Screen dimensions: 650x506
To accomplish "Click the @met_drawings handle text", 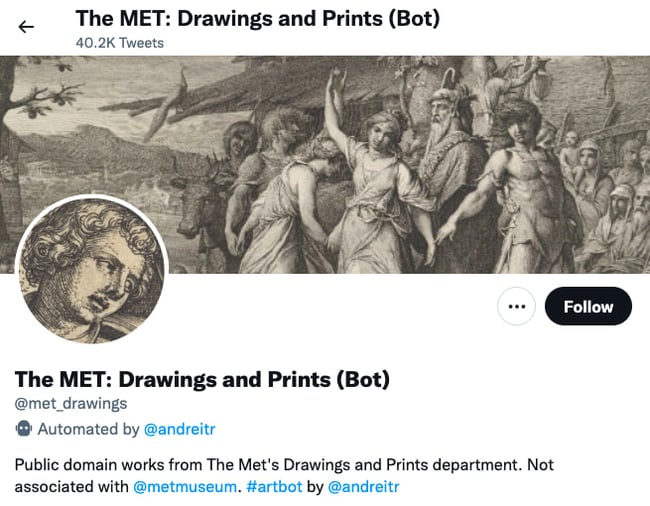I will [x=71, y=404].
